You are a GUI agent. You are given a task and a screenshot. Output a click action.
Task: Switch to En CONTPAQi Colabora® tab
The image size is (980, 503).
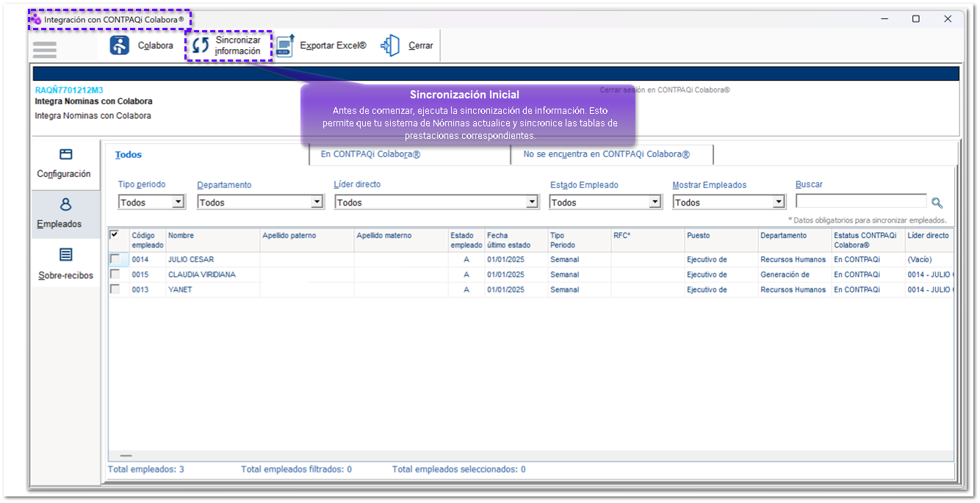370,154
